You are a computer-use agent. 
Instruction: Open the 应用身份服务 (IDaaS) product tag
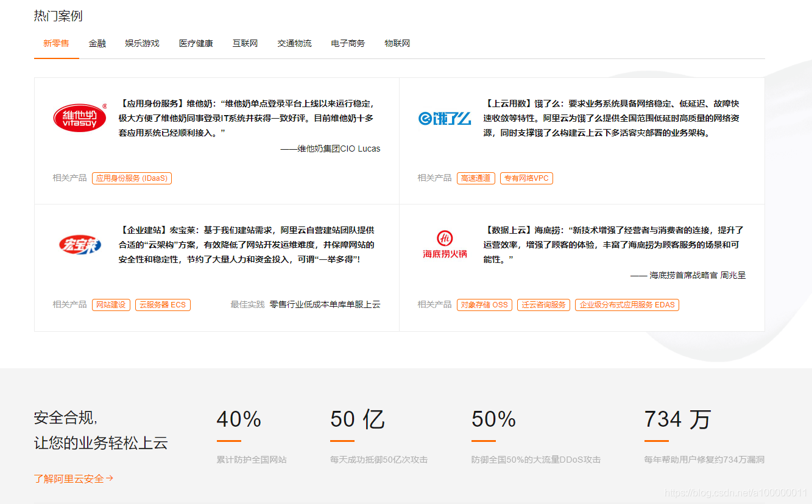click(132, 178)
